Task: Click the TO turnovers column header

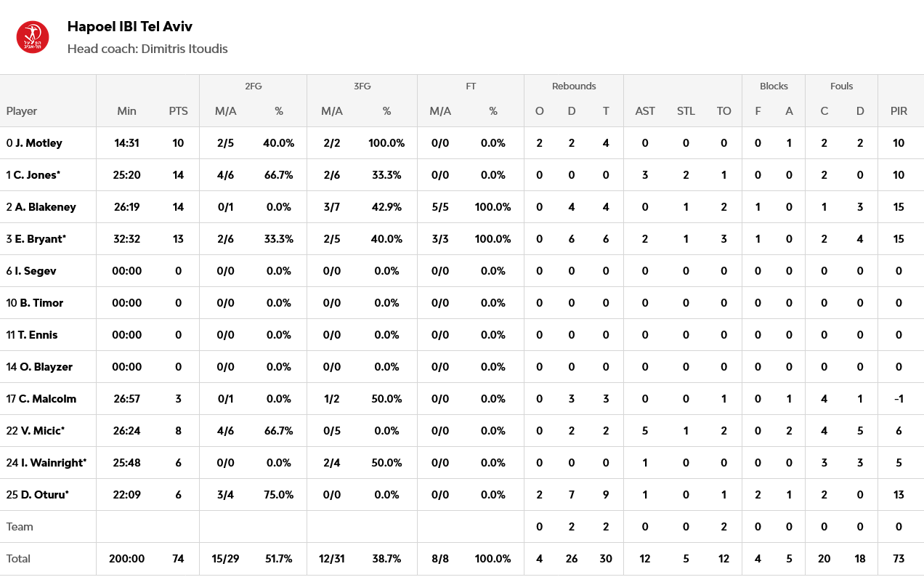Action: 724,111
